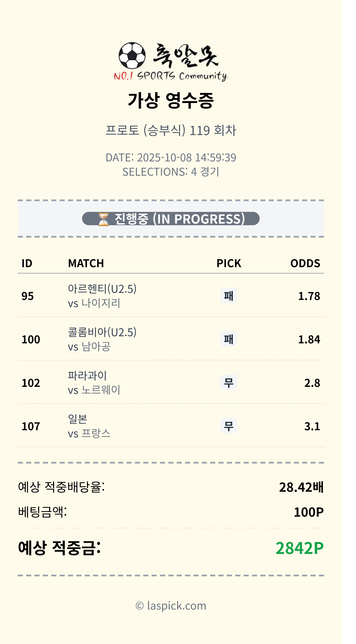Viewport: 356px width, 644px height.
Task: Click the MATCH column header
Action: pos(86,263)
